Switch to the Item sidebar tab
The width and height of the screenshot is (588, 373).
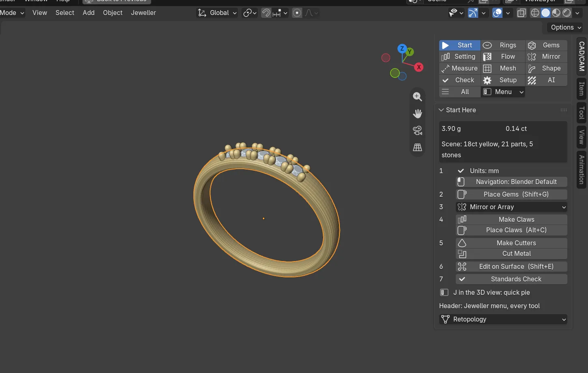(x=582, y=88)
